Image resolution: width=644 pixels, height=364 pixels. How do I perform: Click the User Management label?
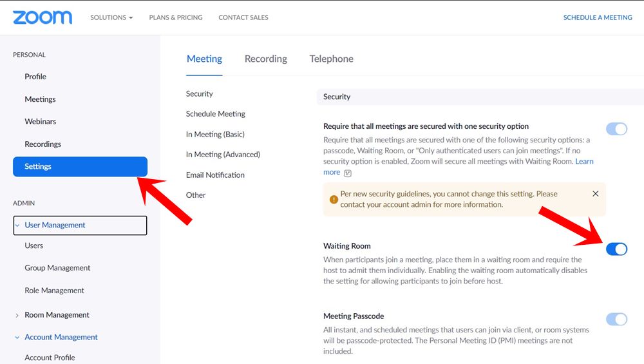coord(55,225)
